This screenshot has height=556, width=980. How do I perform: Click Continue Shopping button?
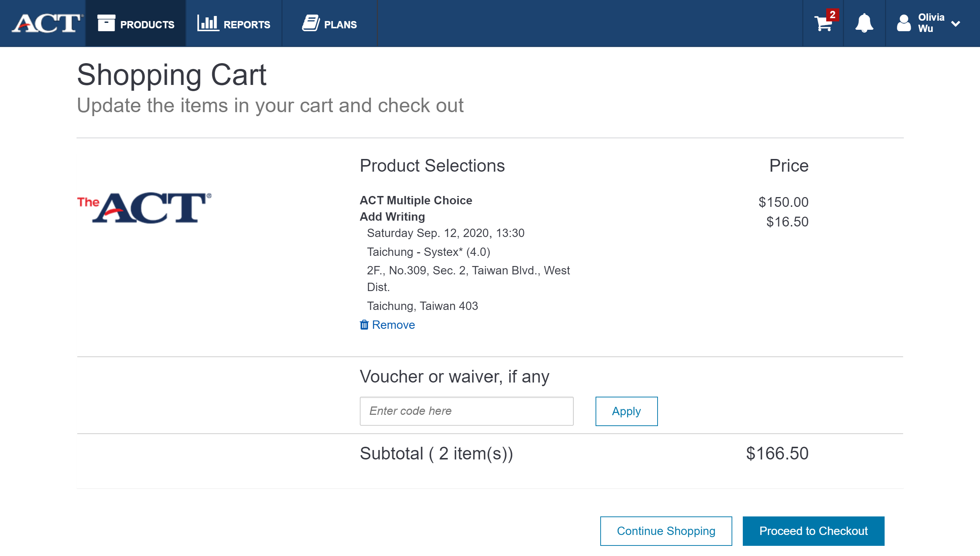point(666,531)
